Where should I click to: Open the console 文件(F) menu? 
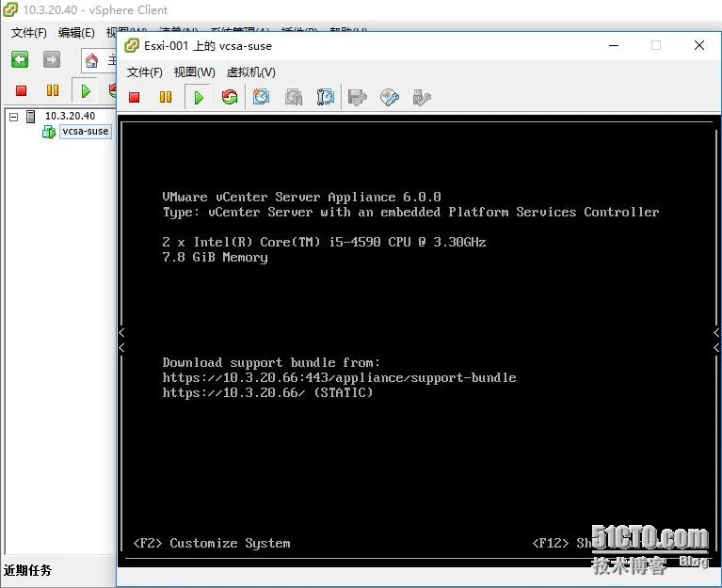[145, 72]
